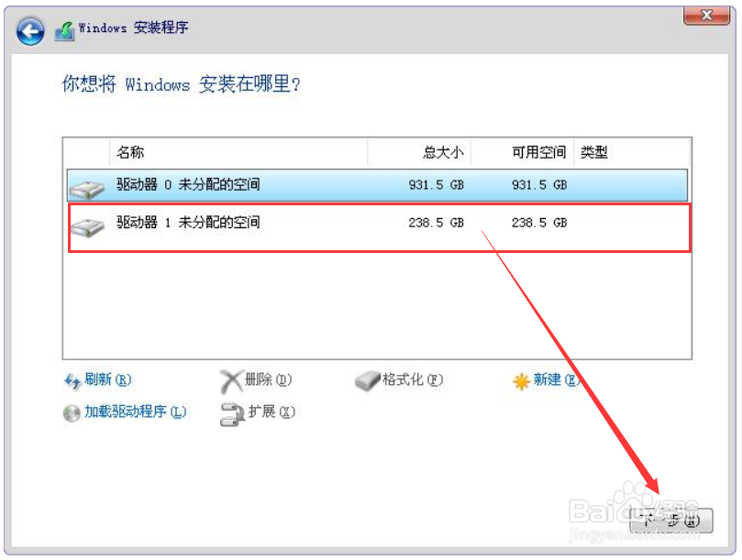Click the 238.5 GB free space cell
This screenshot has width=742, height=560.
pos(539,223)
